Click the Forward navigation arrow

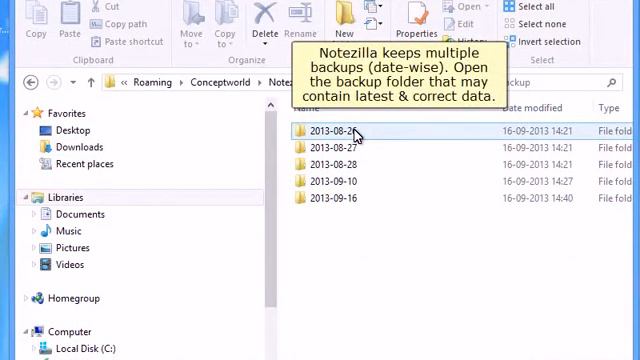(x=53, y=82)
